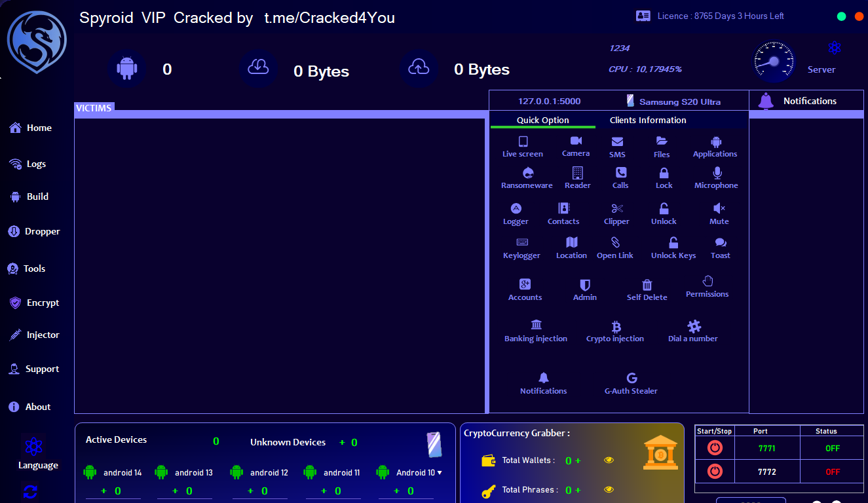Viewport: 868px width, 503px height.
Task: Switch to the Clients Information tab
Action: point(647,120)
